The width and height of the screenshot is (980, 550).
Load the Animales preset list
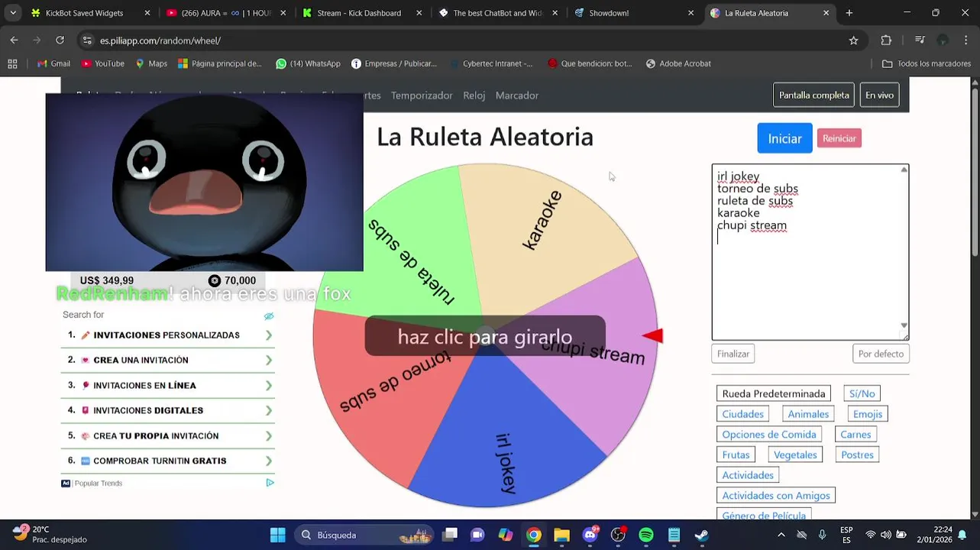(x=808, y=414)
